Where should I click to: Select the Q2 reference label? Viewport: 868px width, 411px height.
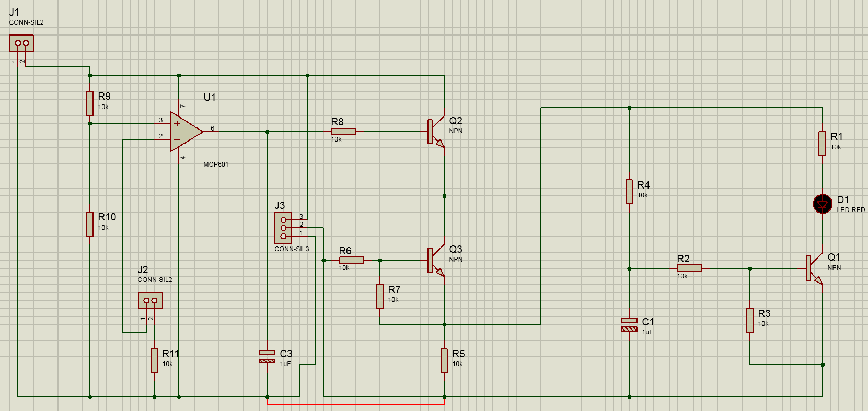pos(456,121)
